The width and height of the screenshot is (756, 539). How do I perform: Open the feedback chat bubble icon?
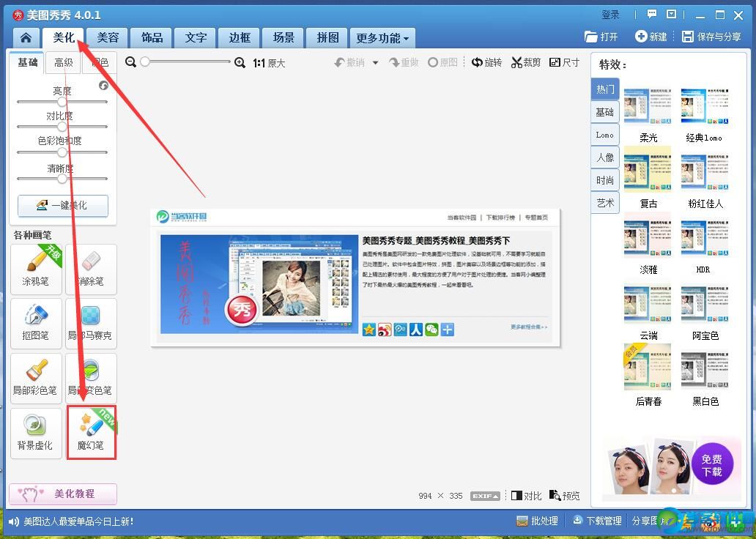pos(652,15)
